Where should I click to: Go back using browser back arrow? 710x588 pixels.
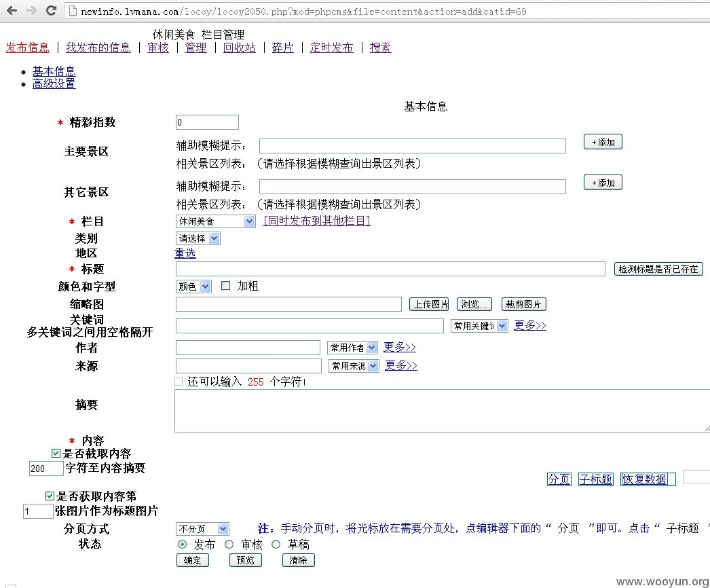[12, 10]
